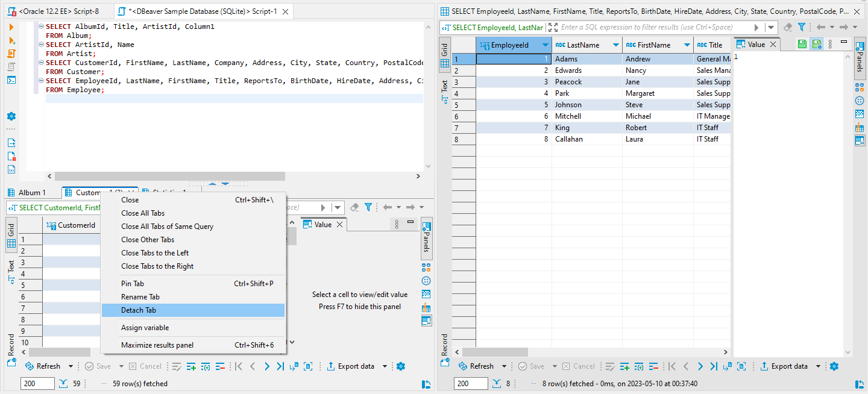
Task: Toggle Grid view in left Customer results
Action: coord(11,236)
